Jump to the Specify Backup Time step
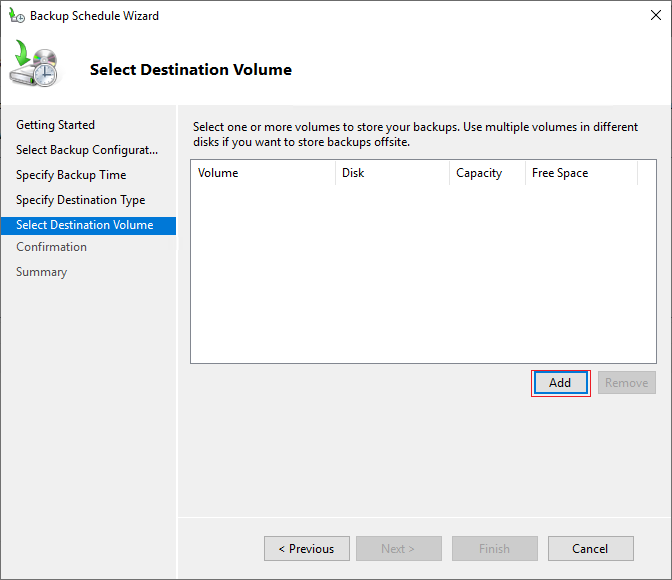Screen dimensions: 672x580 [71, 175]
